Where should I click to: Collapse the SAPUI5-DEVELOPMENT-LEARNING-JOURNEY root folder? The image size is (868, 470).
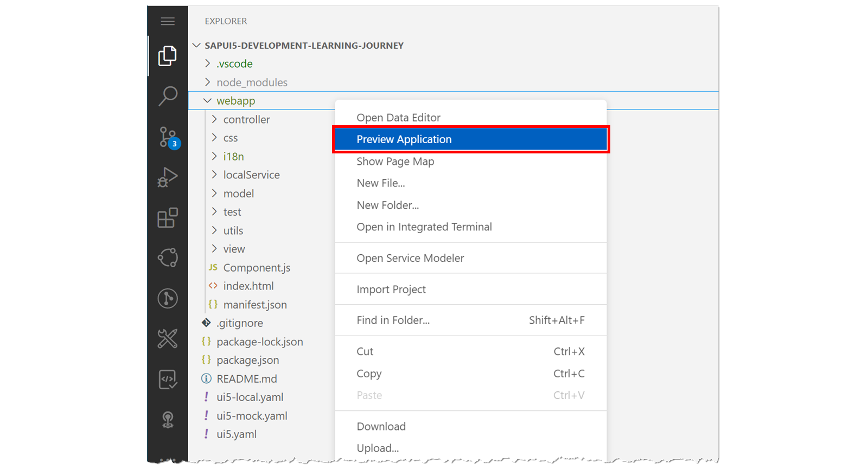coord(197,46)
